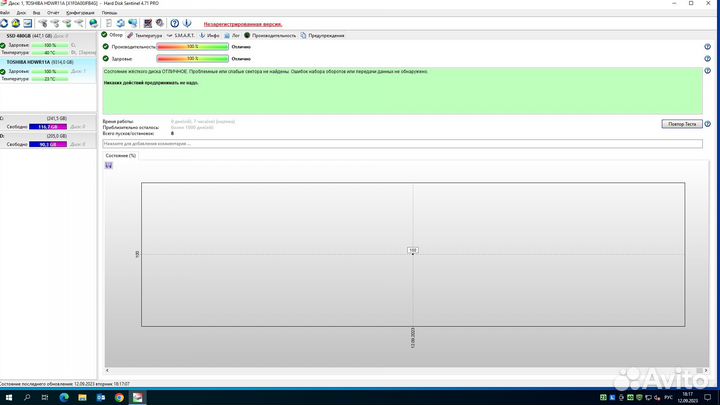Open the Отчёт menu
This screenshot has width=720, height=405.
pos(53,12)
